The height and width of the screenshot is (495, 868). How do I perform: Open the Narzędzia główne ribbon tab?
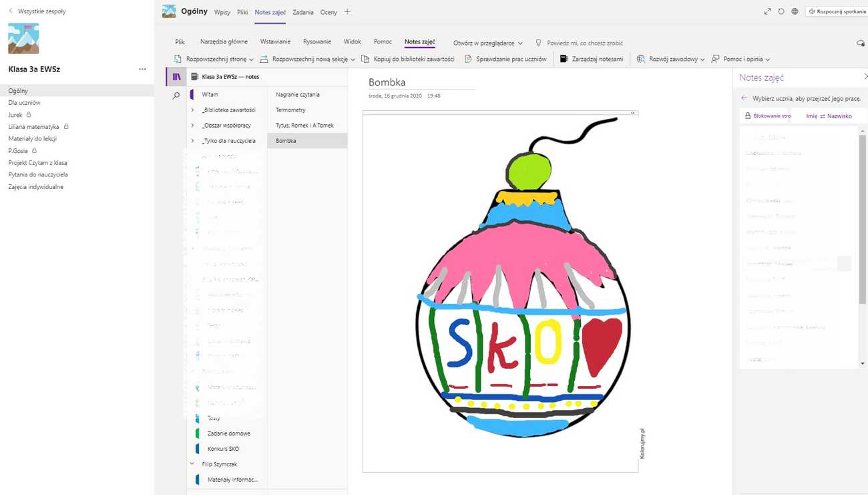click(224, 42)
